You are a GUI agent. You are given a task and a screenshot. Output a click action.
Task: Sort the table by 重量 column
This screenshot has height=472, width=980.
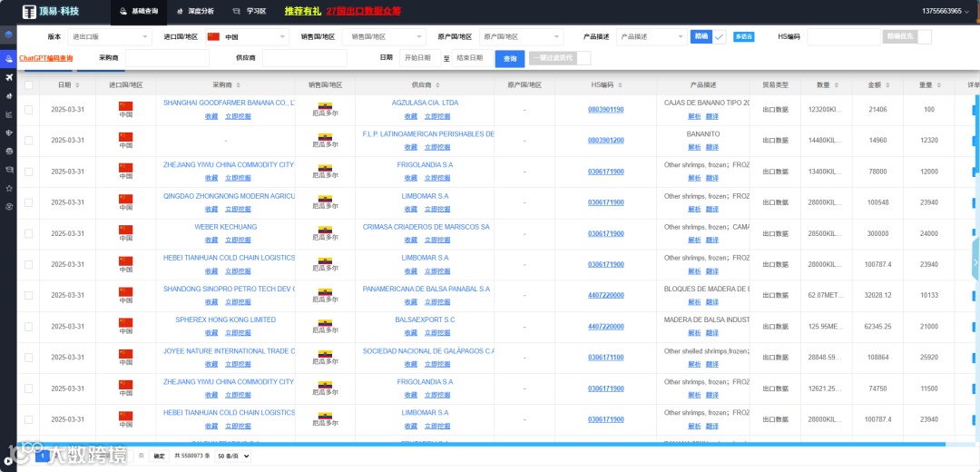tap(938, 85)
